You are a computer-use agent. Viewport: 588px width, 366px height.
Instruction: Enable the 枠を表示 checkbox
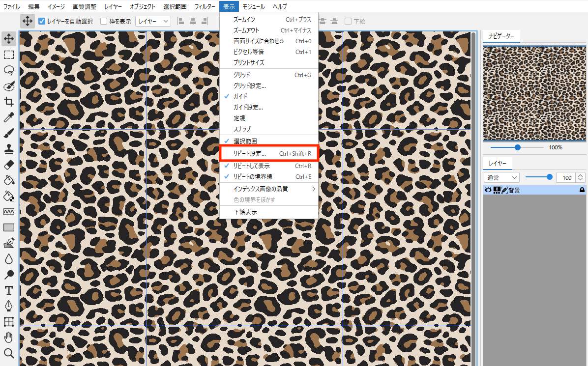104,21
